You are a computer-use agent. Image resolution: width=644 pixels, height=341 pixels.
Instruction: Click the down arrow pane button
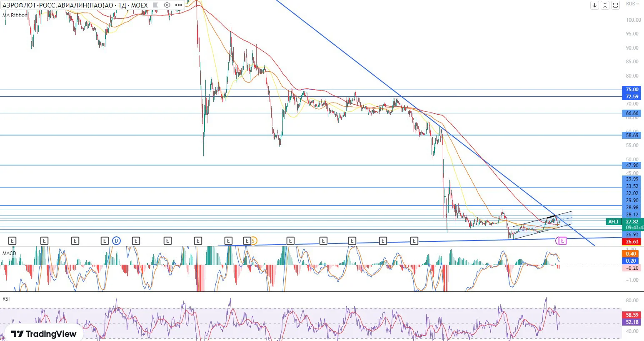(x=594, y=5)
